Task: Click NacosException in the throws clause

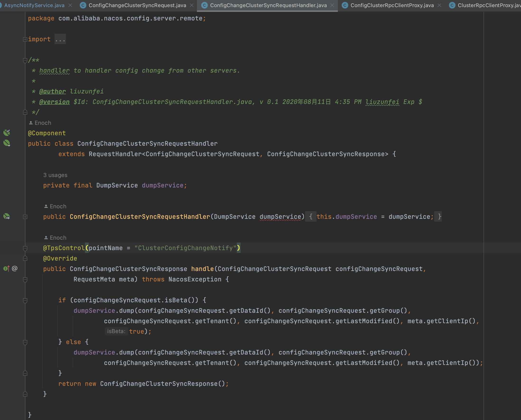Action: [x=195, y=280]
